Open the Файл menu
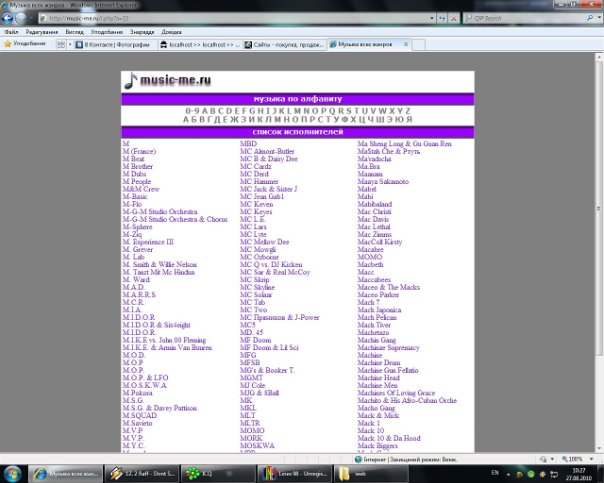The image size is (604, 483). coord(12,31)
